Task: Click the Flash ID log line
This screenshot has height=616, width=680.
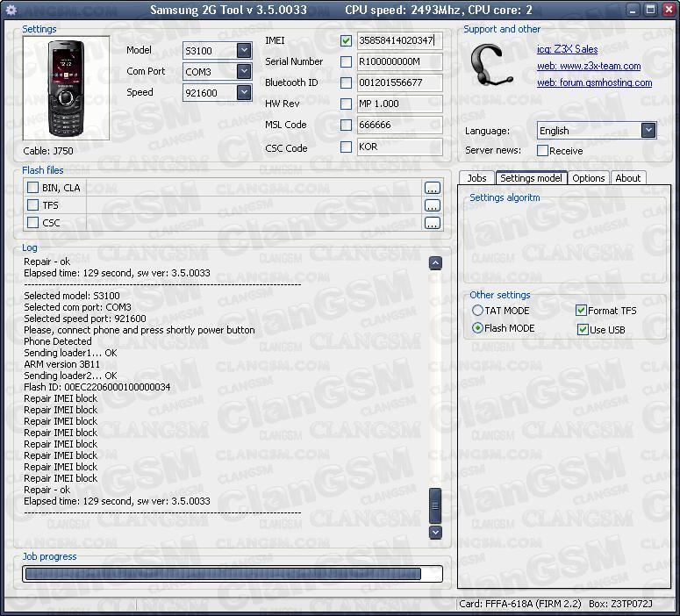Action: (x=97, y=387)
